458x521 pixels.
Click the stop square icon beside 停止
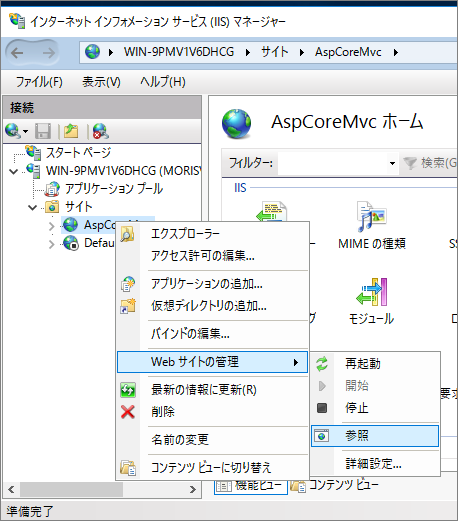coord(322,408)
